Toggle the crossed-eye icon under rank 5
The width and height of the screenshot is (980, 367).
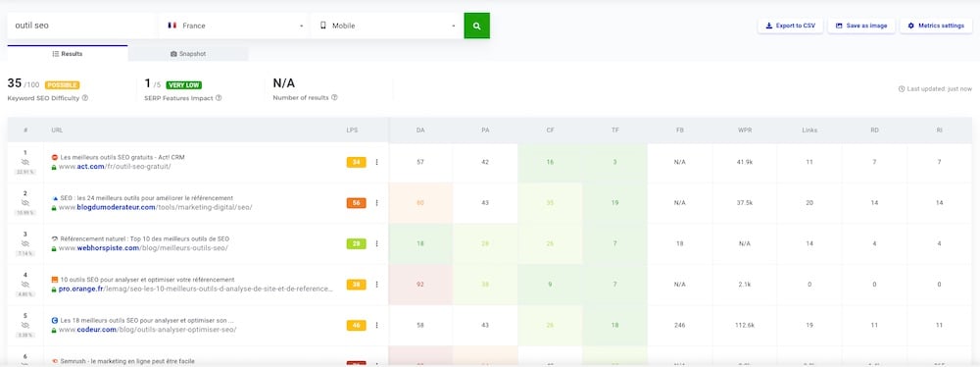(x=25, y=325)
